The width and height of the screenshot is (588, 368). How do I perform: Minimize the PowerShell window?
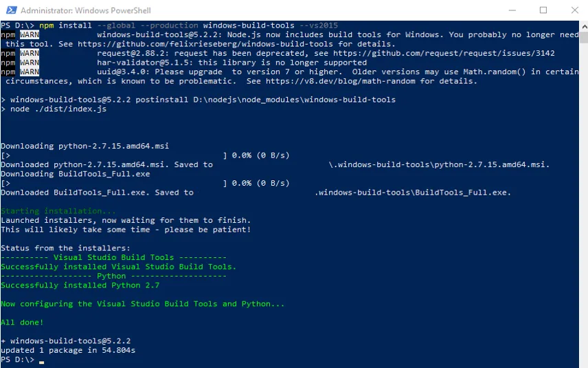[513, 10]
